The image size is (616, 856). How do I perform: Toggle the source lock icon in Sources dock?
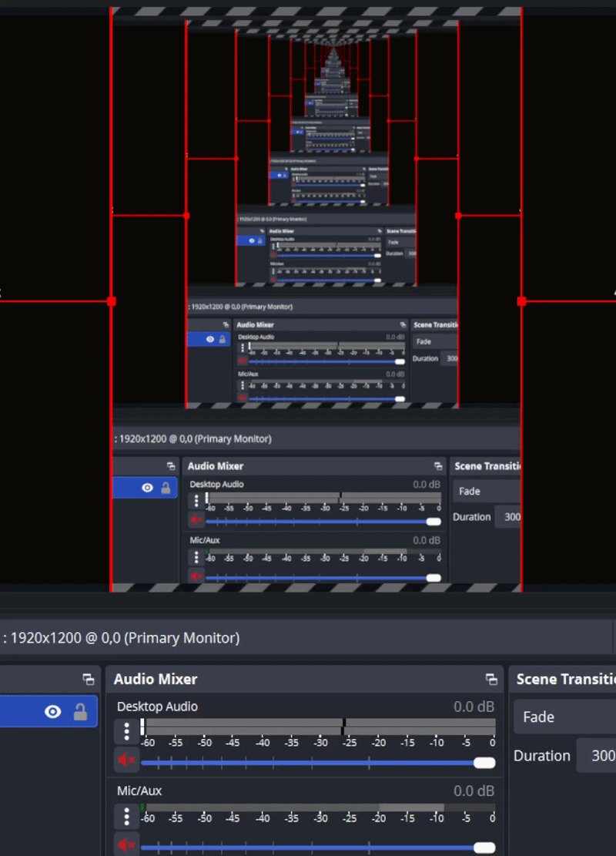[x=80, y=712]
